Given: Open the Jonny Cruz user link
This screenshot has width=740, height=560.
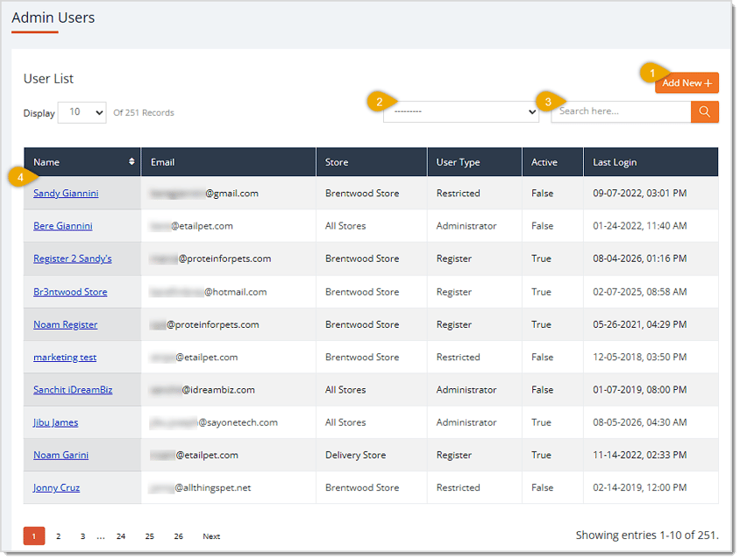Looking at the screenshot, I should [x=57, y=487].
